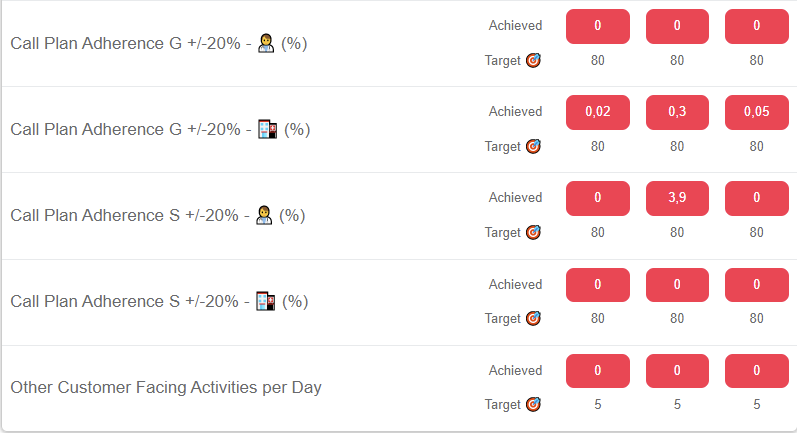
Task: Click the Target label in the 0,02 row
Action: pos(503,146)
